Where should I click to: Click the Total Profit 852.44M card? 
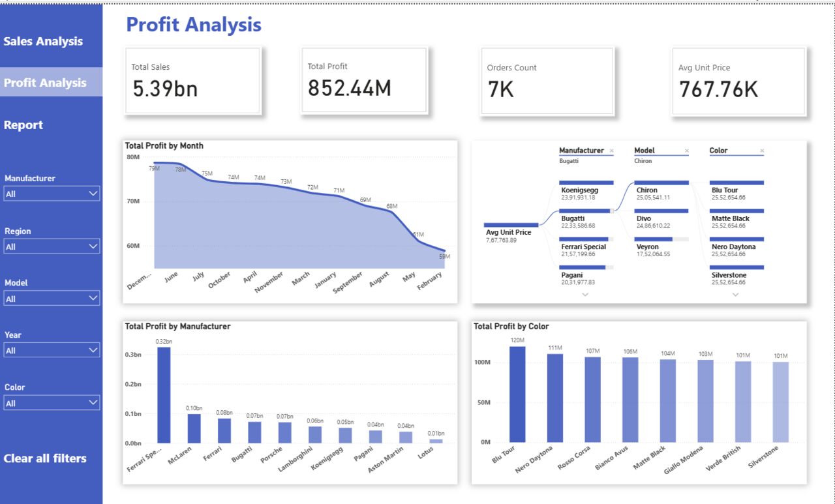pos(363,82)
